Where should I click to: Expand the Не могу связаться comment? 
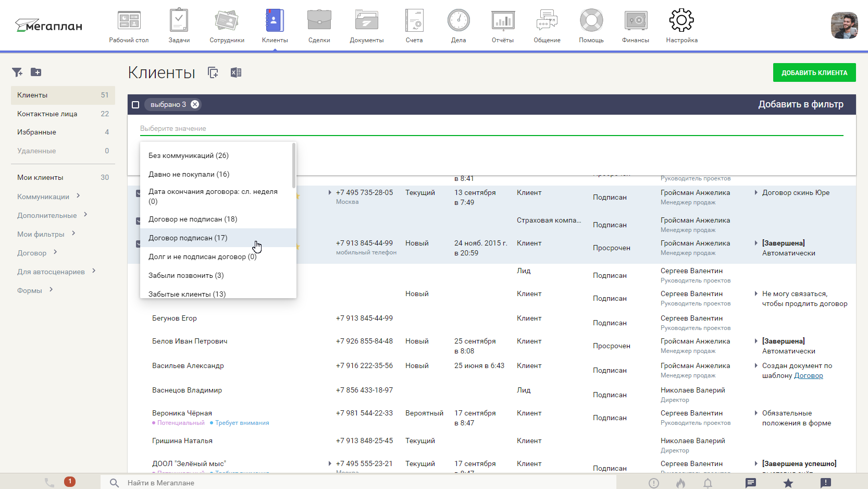pyautogui.click(x=756, y=294)
